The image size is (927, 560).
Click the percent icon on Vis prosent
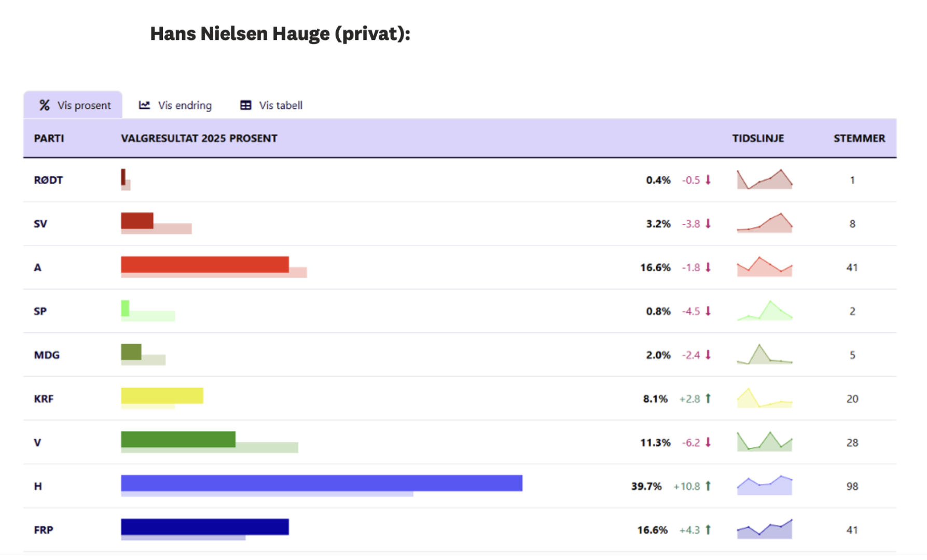click(45, 105)
